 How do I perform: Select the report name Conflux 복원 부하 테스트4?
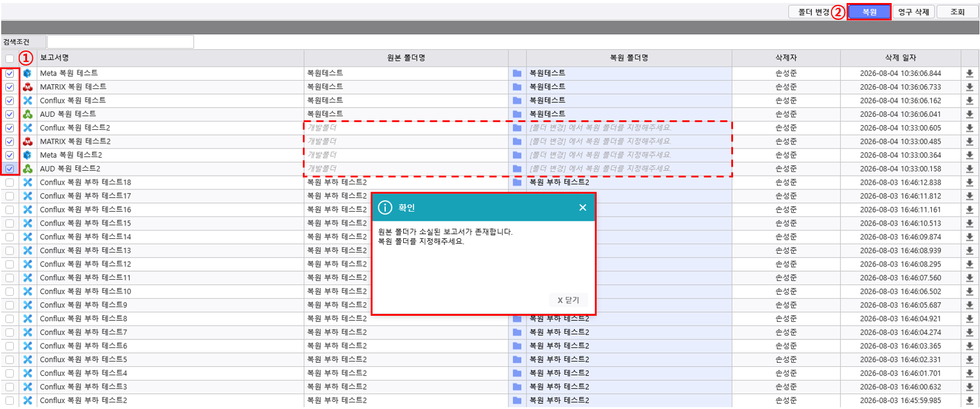coord(84,374)
